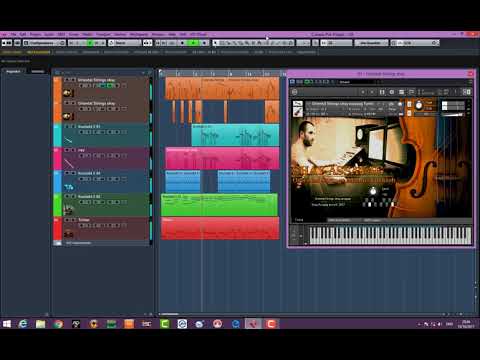Click the Tune knob in Kontakt instrument header
Screen dimensions: 480x360
[419, 106]
